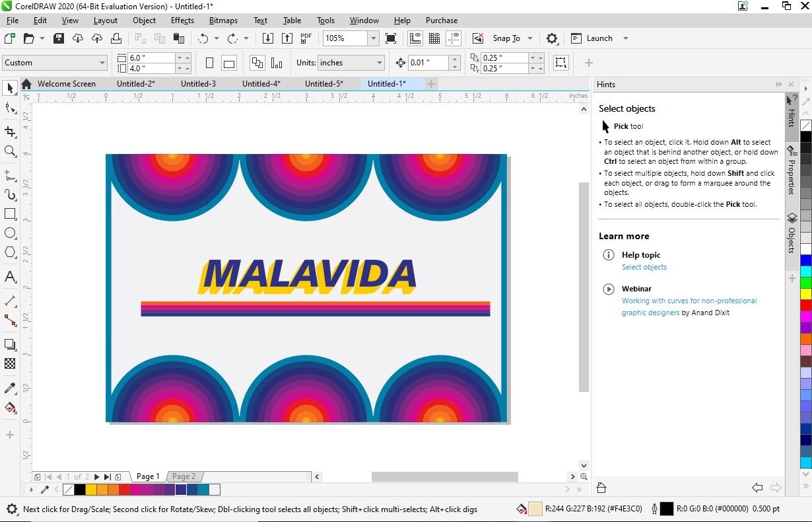Select the Transparency checkerboard tool
This screenshot has width=812, height=522.
coord(10,363)
